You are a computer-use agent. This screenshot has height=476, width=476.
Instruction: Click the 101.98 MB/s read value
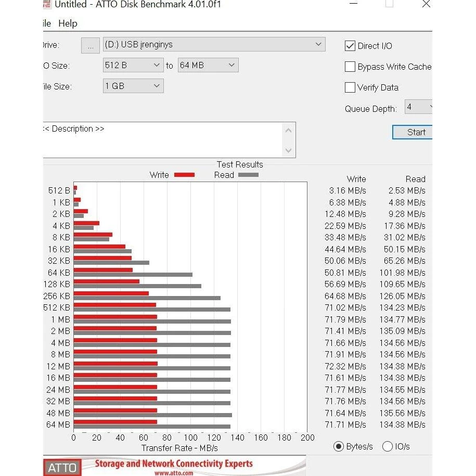coord(402,273)
